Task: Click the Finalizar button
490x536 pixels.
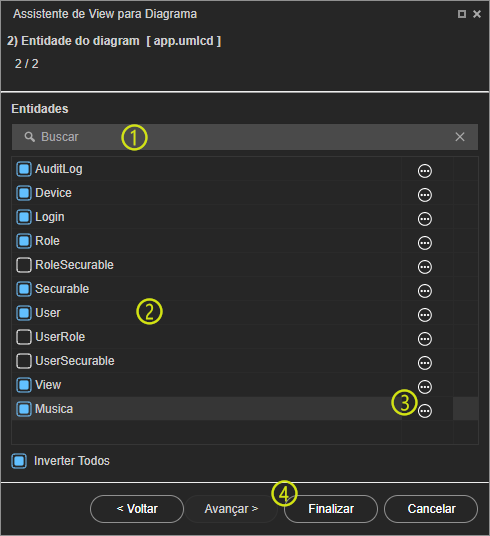Action: point(331,509)
